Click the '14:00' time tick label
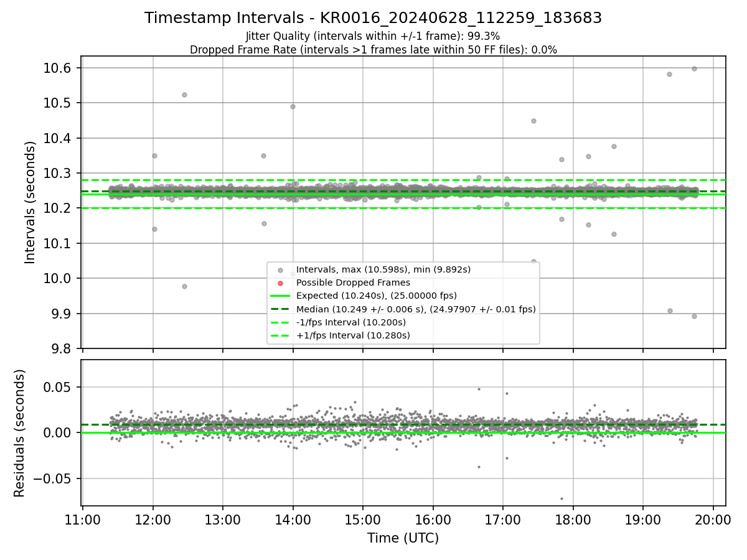 [293, 519]
